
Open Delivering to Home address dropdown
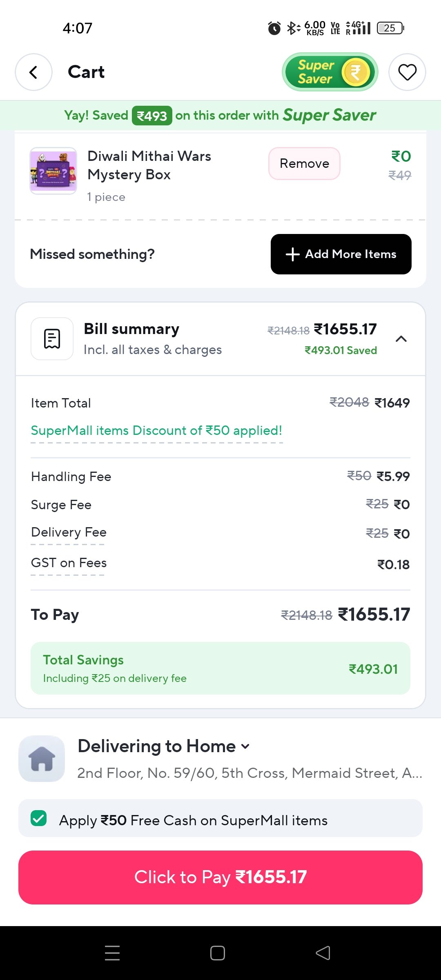(245, 746)
